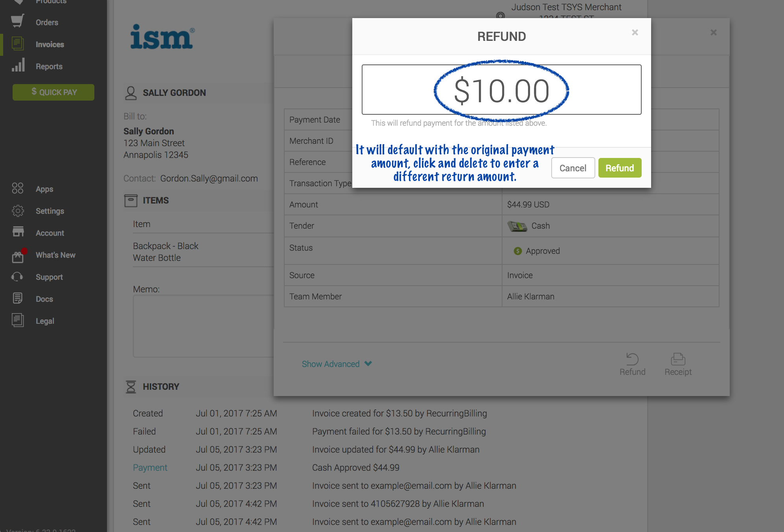
Task: Click the Account storefront icon
Action: (18, 232)
